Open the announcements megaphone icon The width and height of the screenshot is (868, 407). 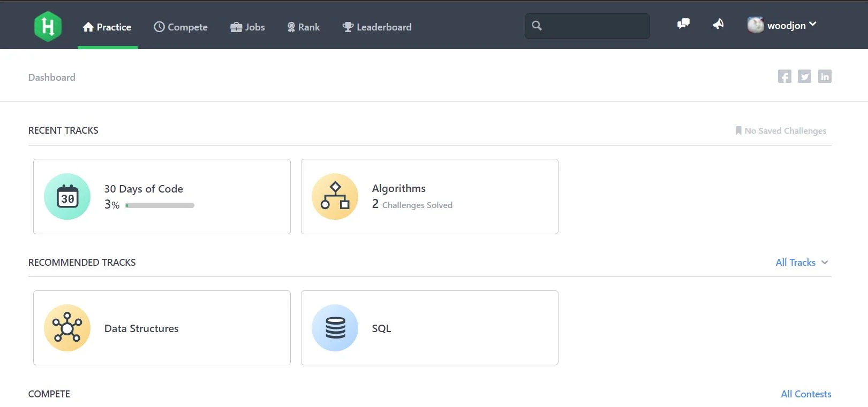click(719, 24)
